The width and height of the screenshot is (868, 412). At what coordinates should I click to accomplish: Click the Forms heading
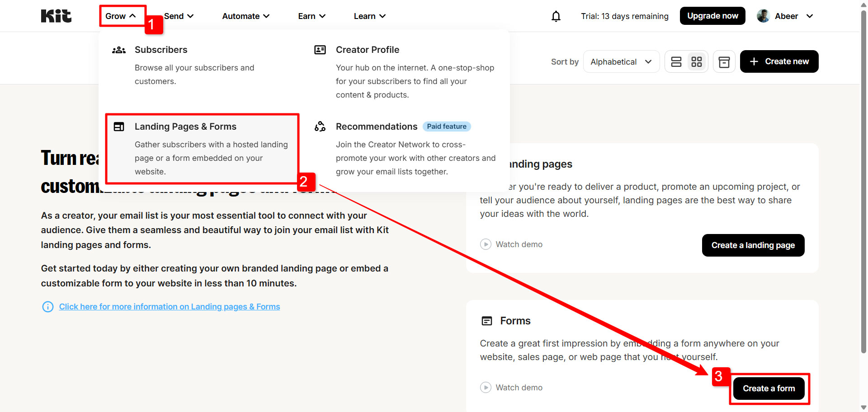(x=515, y=321)
